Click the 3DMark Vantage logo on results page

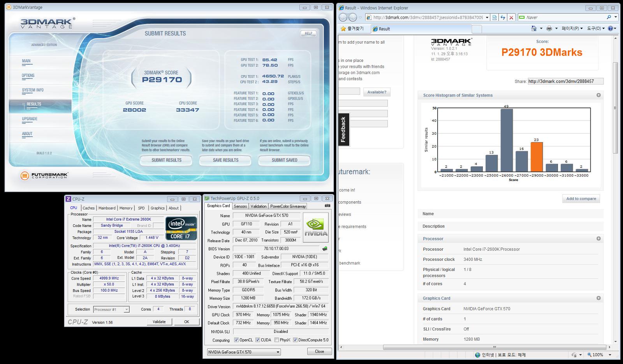tap(451, 42)
